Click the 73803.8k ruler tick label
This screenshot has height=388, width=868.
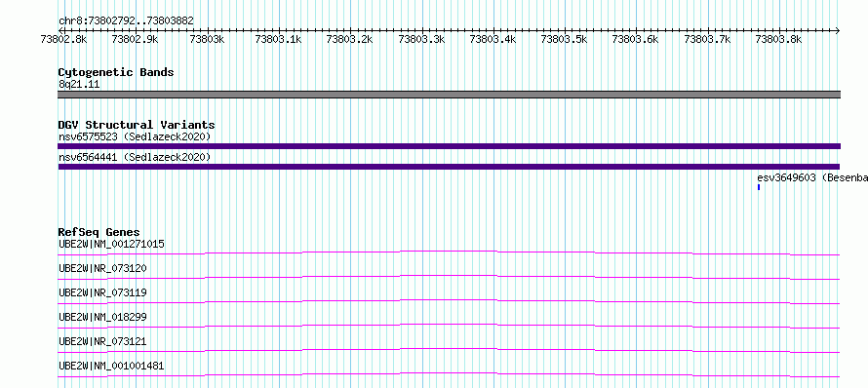(779, 39)
